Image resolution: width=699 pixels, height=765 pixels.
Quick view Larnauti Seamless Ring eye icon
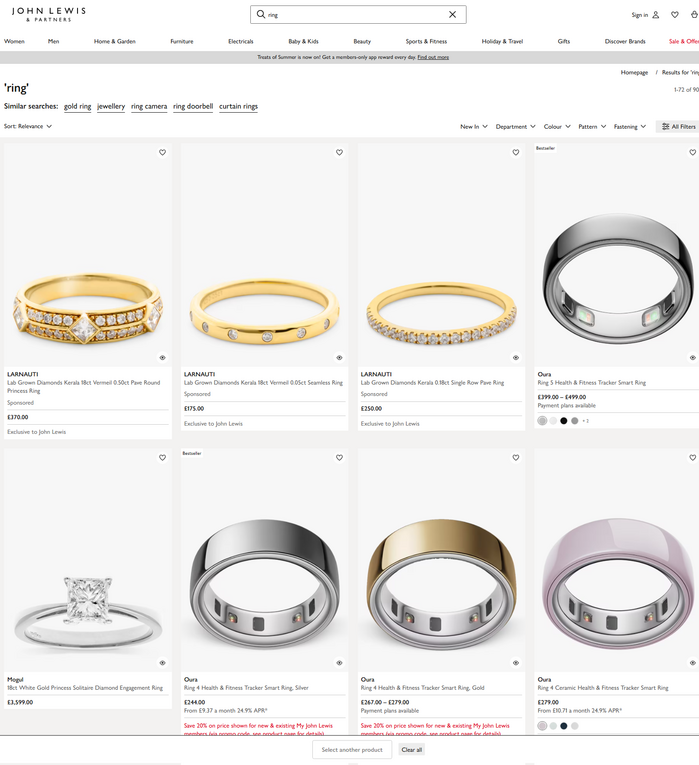tap(340, 358)
